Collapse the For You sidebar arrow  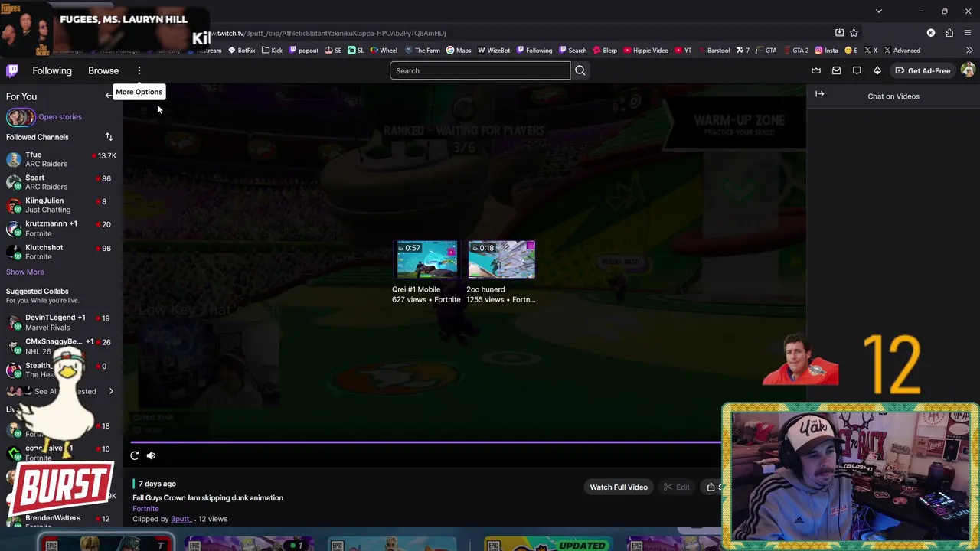point(108,96)
